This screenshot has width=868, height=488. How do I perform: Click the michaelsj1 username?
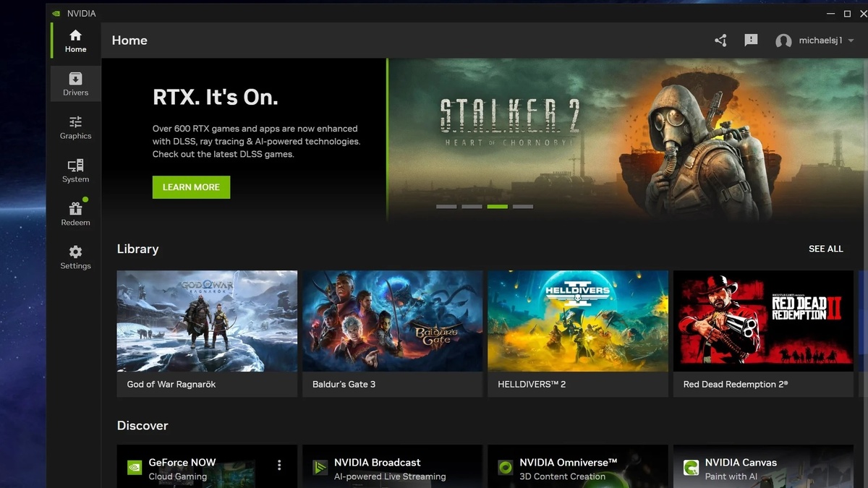(x=820, y=41)
